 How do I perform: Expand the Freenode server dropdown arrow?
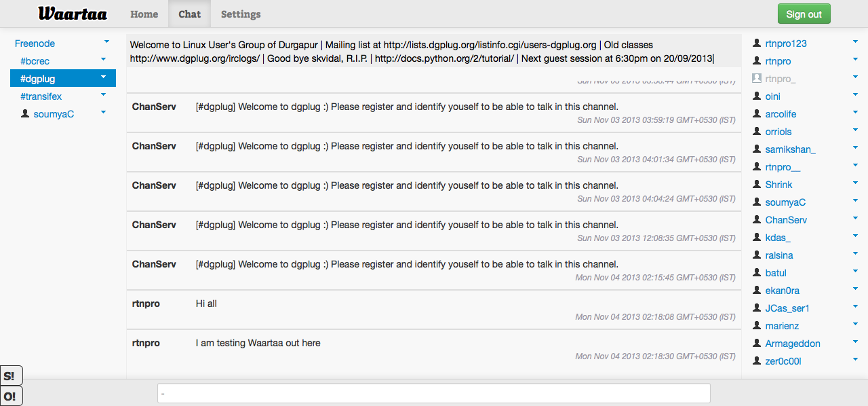click(106, 42)
